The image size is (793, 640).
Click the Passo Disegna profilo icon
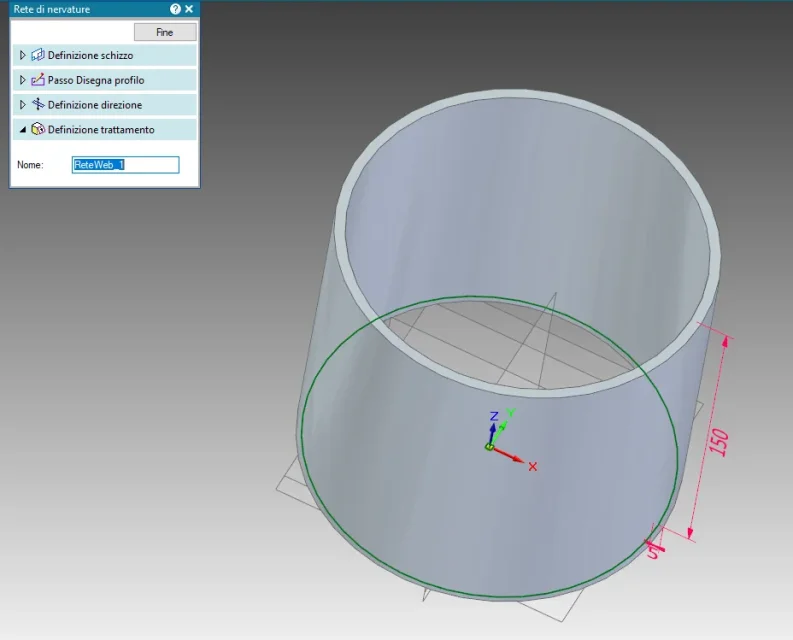38,80
